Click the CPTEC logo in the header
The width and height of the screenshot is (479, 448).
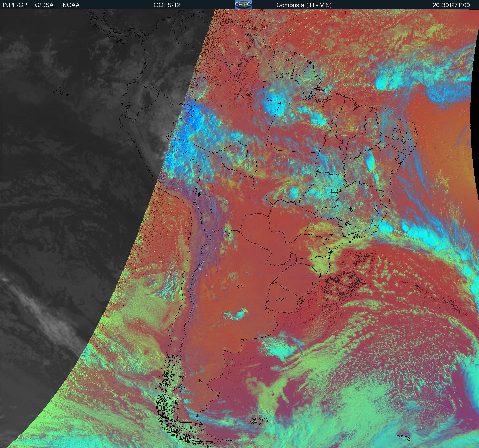[243, 5]
